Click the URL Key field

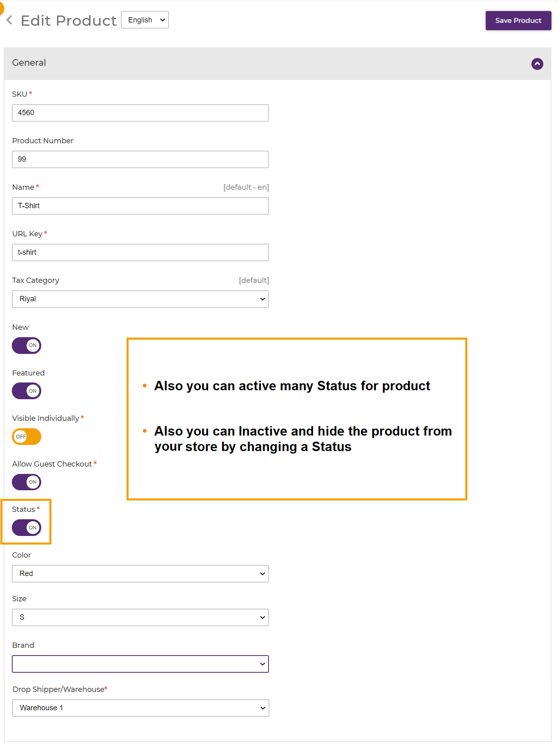(x=140, y=252)
